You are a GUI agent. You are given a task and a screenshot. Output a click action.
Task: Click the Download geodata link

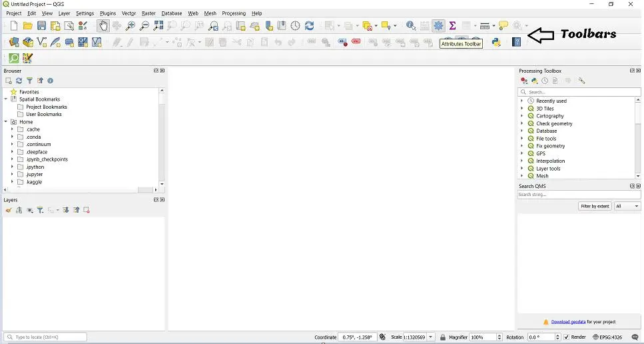tap(568, 322)
